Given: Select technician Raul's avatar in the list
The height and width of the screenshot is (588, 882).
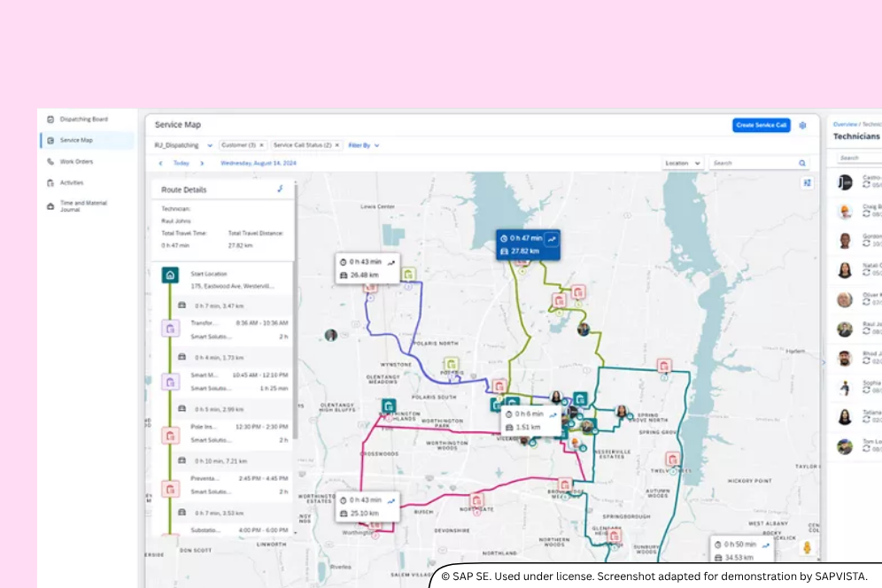Looking at the screenshot, I should coord(845,329).
